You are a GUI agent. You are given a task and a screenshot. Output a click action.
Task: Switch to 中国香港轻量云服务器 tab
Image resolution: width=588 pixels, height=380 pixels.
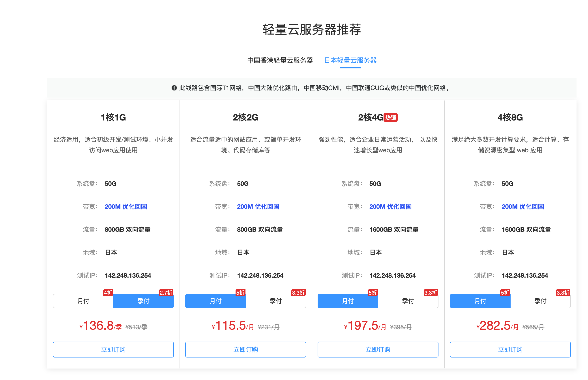[280, 60]
